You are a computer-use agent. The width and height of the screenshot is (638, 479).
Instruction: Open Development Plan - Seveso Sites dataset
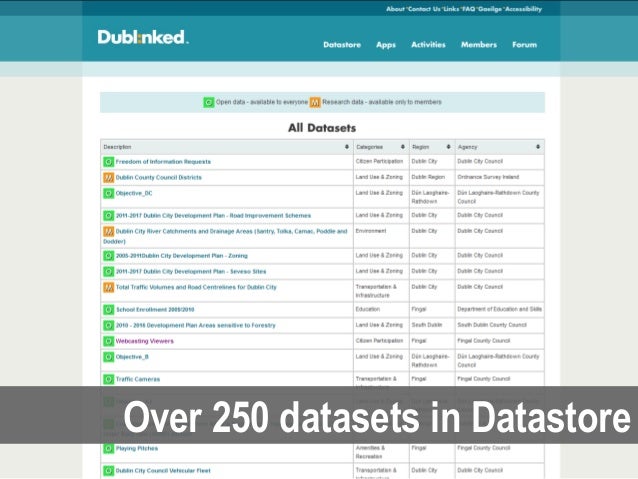click(191, 271)
